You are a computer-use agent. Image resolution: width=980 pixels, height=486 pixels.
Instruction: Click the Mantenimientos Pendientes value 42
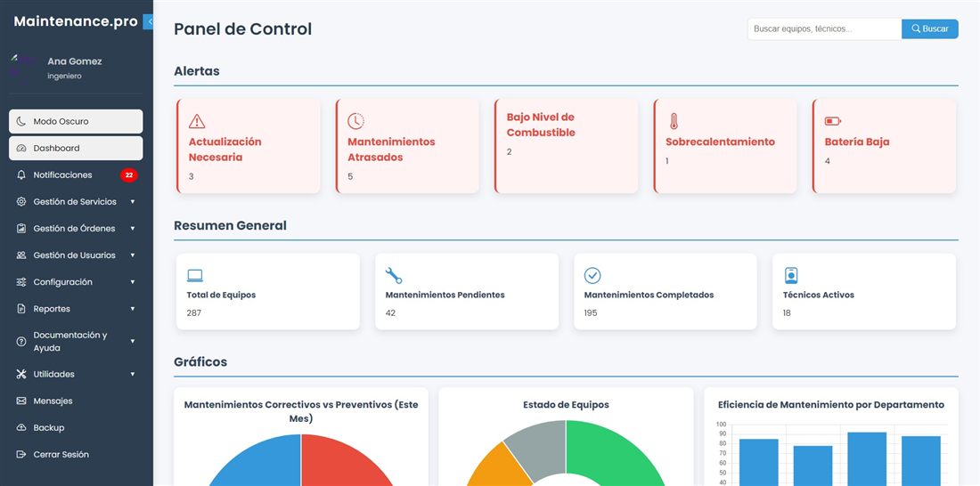click(390, 313)
